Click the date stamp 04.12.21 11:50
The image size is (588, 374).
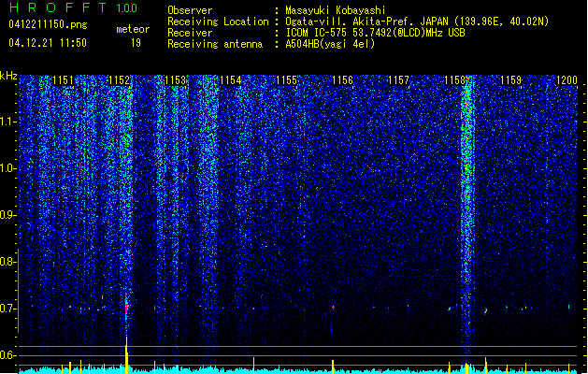[48, 43]
